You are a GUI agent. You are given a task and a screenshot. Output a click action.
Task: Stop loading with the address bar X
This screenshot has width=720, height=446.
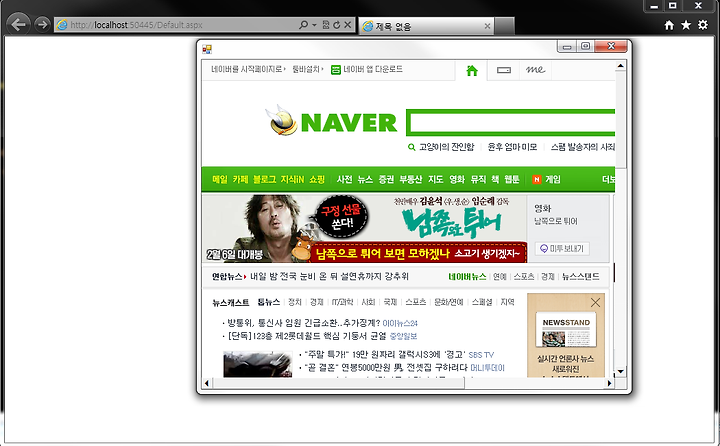coord(348,25)
